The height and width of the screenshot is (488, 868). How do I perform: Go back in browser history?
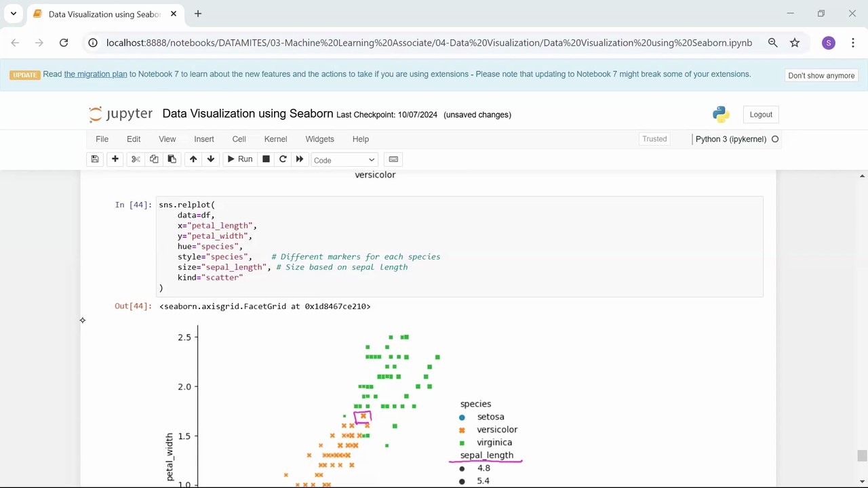tap(15, 43)
